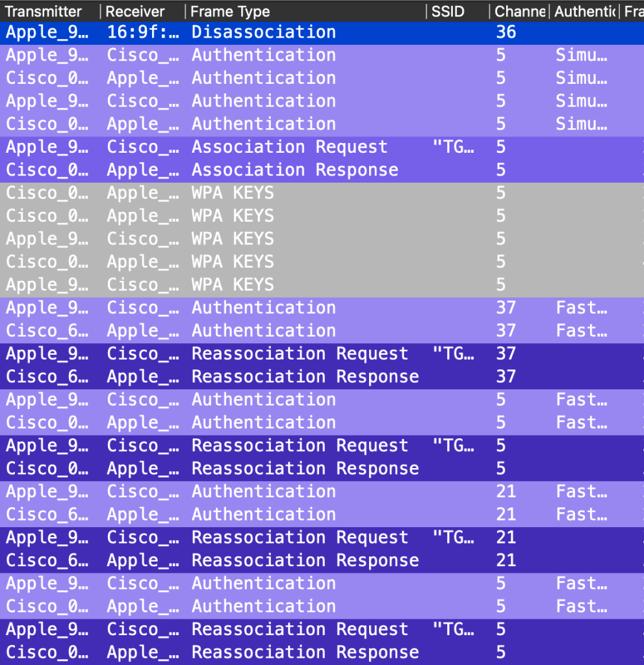Select Cisco-transmitted Authentication on channel 21

[263, 514]
